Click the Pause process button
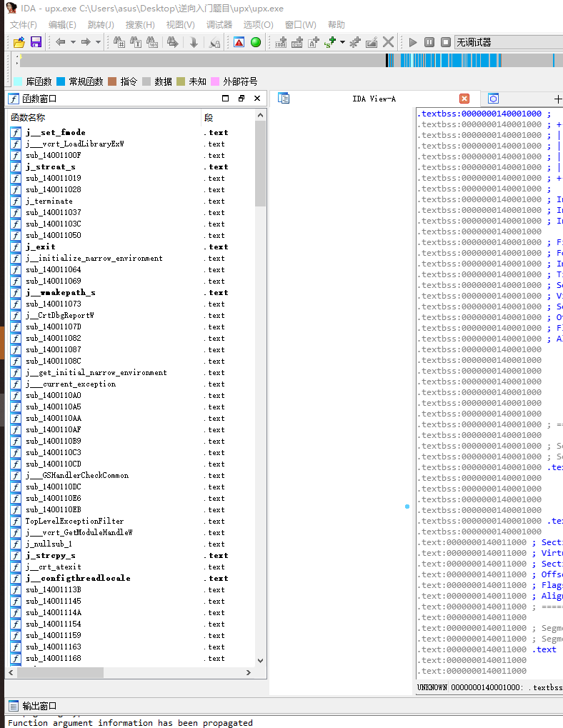Viewport: 563px width, 728px height. tap(429, 42)
